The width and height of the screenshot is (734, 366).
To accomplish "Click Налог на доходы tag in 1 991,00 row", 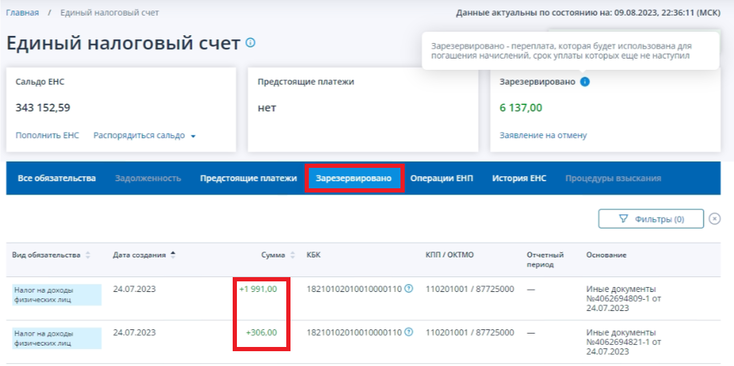I will pyautogui.click(x=57, y=295).
